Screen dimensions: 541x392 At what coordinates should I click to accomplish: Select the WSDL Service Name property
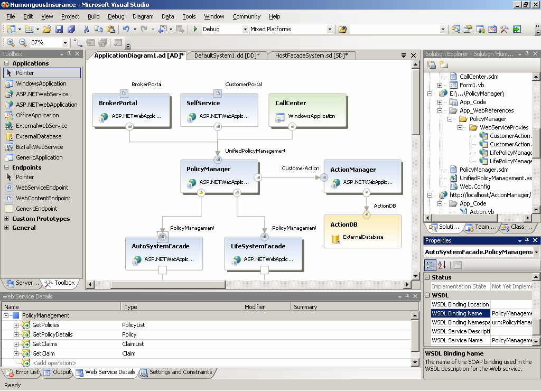[457, 340]
